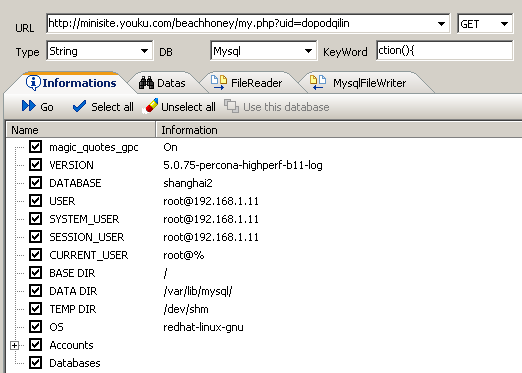Click the TEMP DIR value /dev/shm

coord(186,309)
